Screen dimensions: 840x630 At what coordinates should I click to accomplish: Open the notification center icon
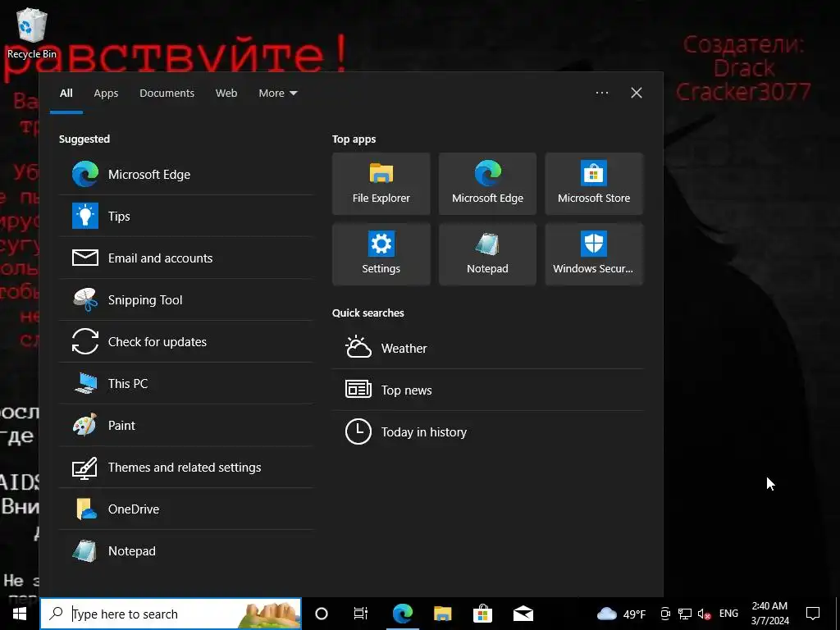(x=813, y=614)
